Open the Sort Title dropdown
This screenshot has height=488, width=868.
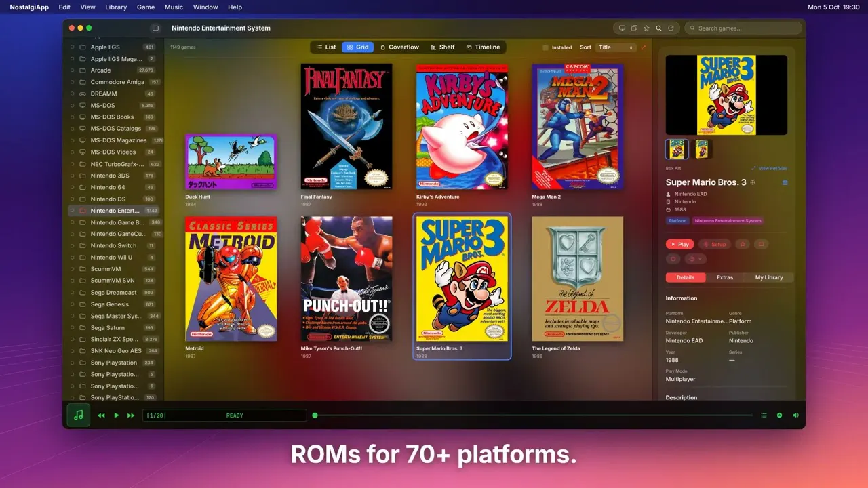tap(616, 47)
